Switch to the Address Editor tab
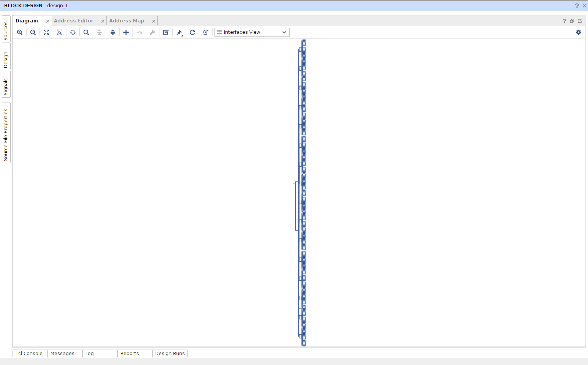 (74, 21)
